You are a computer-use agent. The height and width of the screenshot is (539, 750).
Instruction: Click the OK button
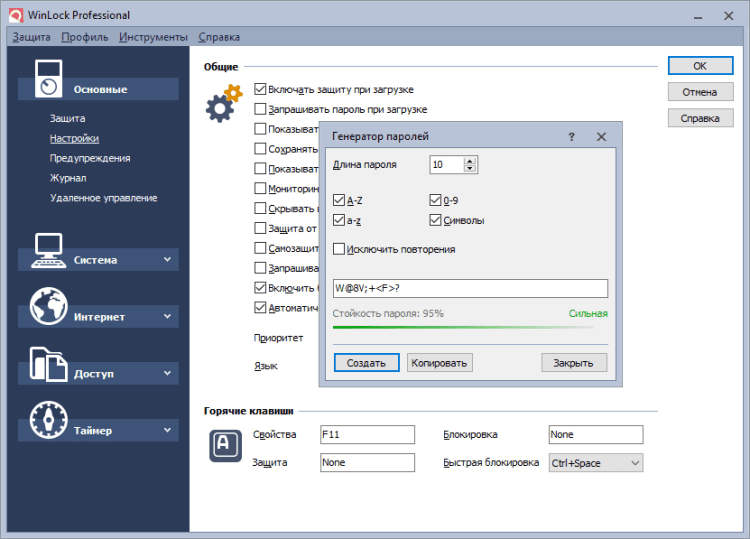point(700,66)
